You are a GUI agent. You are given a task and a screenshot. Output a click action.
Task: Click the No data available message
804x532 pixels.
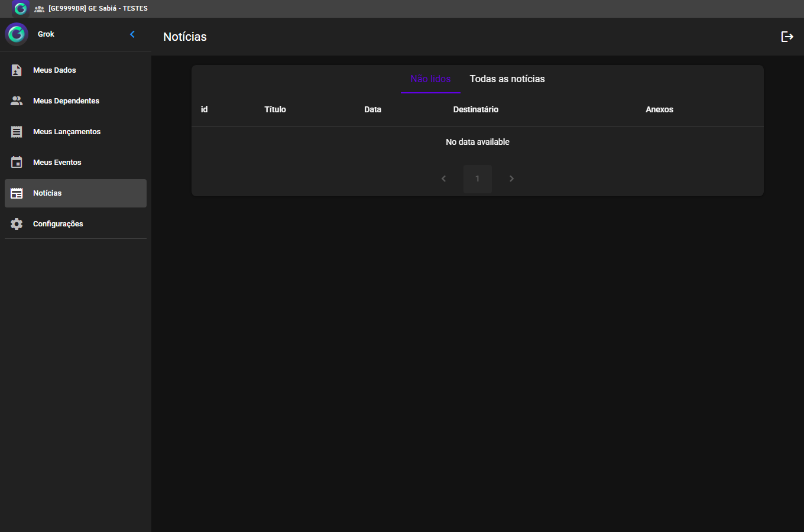pyautogui.click(x=478, y=142)
